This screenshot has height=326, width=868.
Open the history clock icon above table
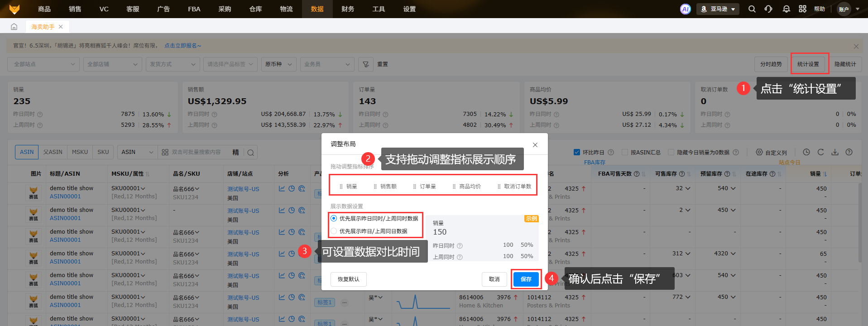point(806,152)
